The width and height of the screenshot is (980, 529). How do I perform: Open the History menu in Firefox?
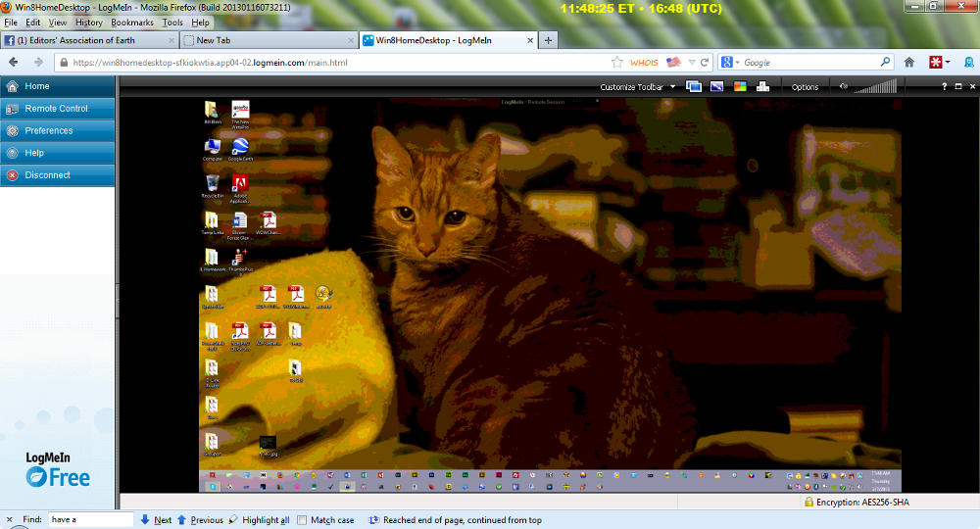[x=89, y=23]
